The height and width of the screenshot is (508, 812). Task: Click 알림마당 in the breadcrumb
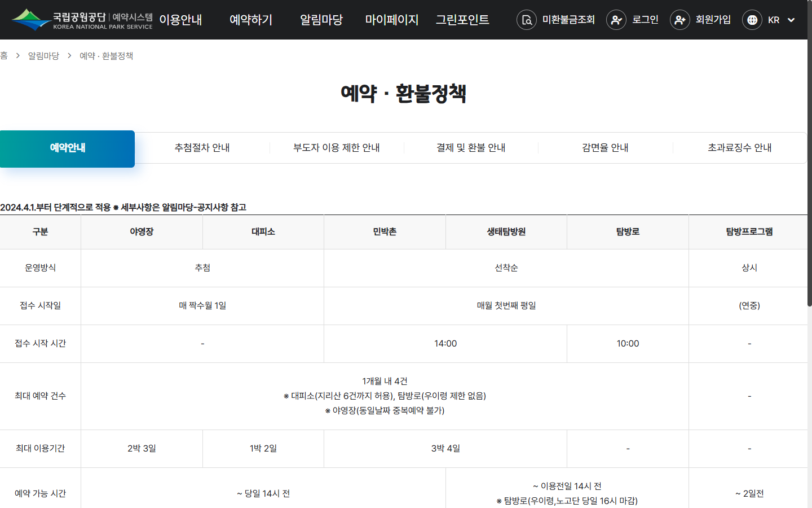pyautogui.click(x=43, y=56)
